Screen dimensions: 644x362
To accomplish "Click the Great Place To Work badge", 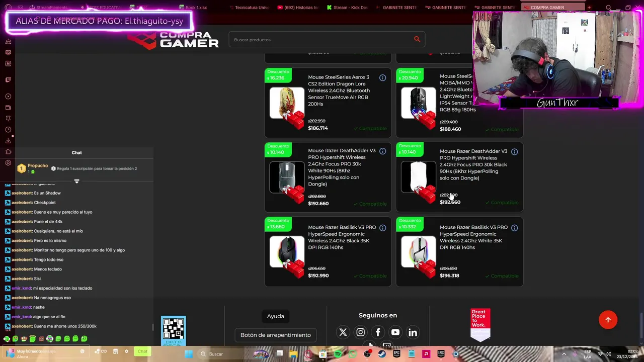I will [480, 324].
